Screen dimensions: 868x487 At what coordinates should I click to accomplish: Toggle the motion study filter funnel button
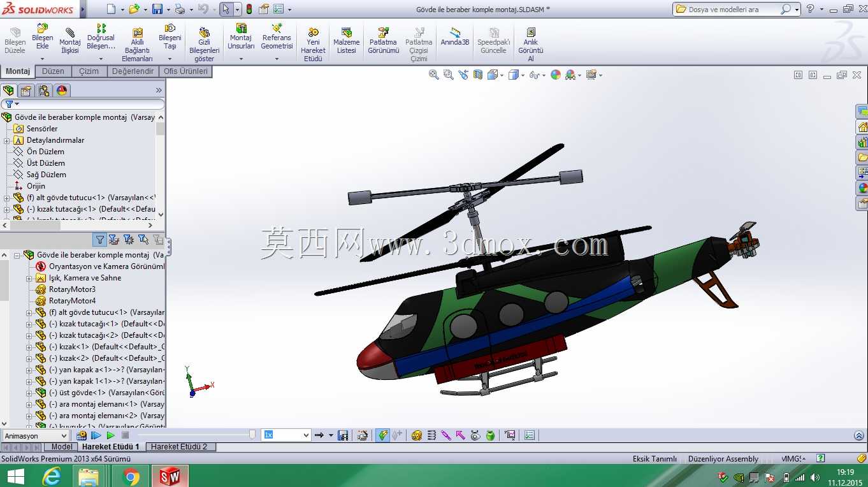[100, 240]
